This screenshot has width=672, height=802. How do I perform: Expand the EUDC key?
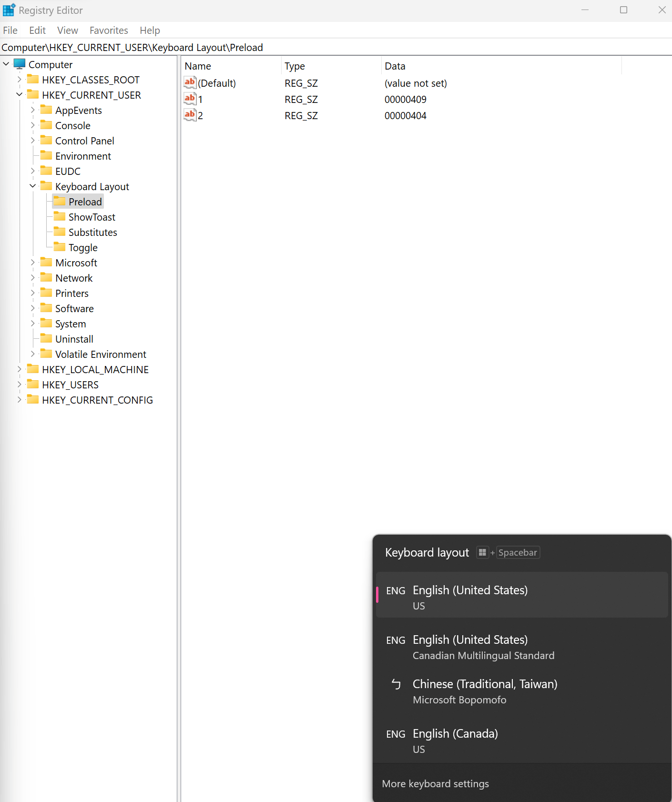33,171
